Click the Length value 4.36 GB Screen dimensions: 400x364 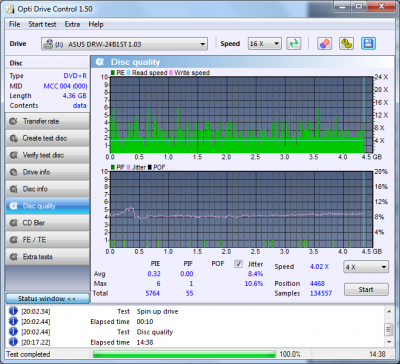click(x=75, y=96)
